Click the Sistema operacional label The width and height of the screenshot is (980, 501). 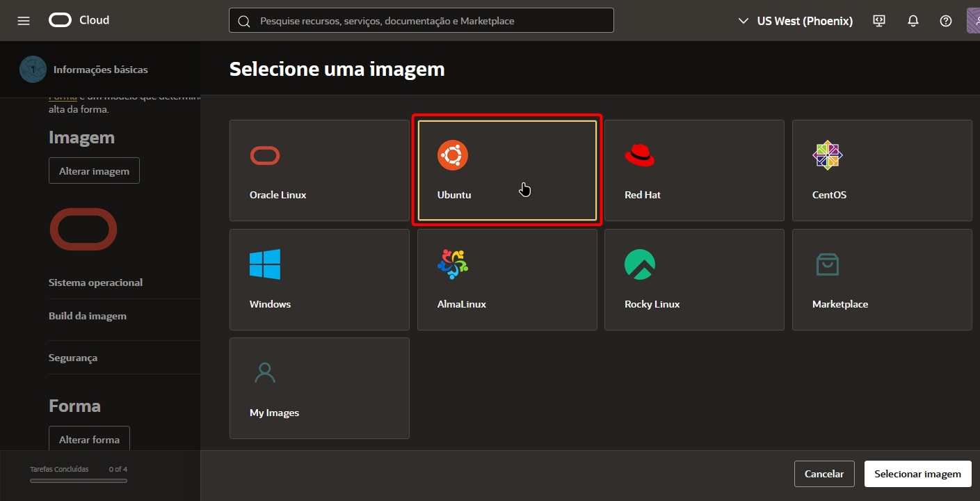pyautogui.click(x=96, y=283)
